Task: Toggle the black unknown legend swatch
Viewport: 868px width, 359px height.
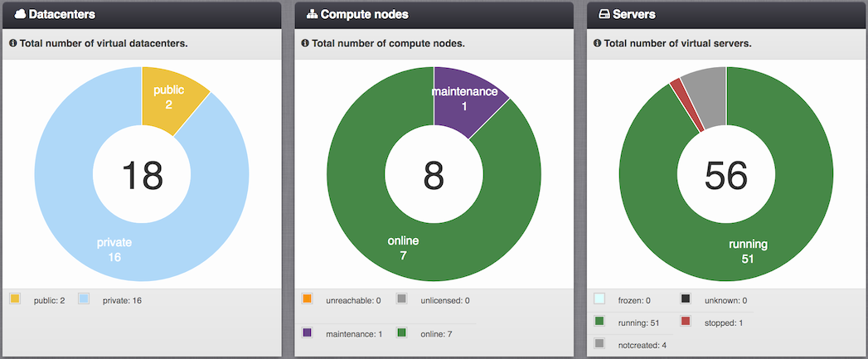Action: click(686, 299)
